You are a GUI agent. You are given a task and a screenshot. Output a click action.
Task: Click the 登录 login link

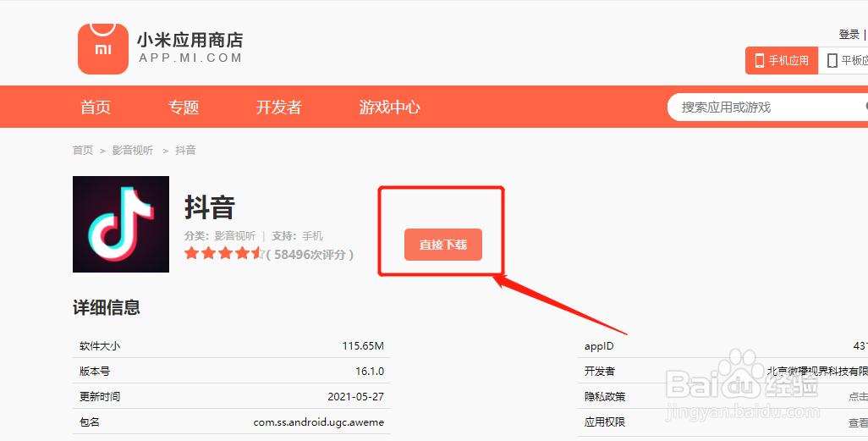pyautogui.click(x=849, y=35)
